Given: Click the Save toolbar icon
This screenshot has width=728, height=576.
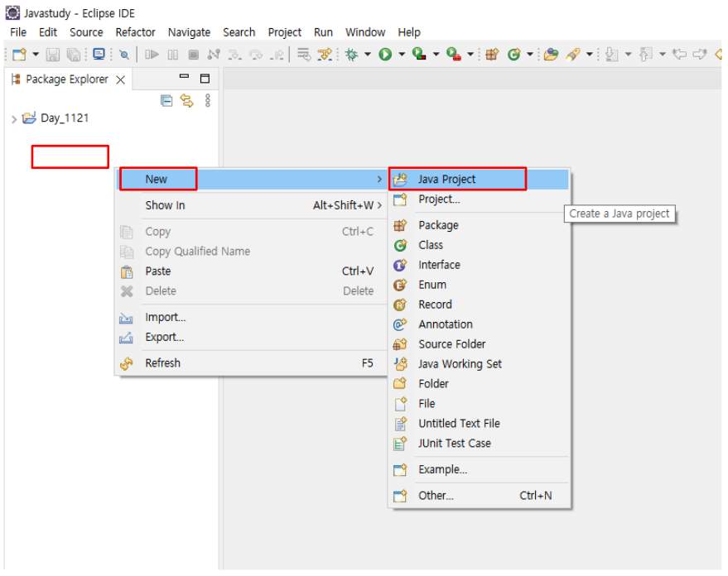Looking at the screenshot, I should tap(53, 55).
